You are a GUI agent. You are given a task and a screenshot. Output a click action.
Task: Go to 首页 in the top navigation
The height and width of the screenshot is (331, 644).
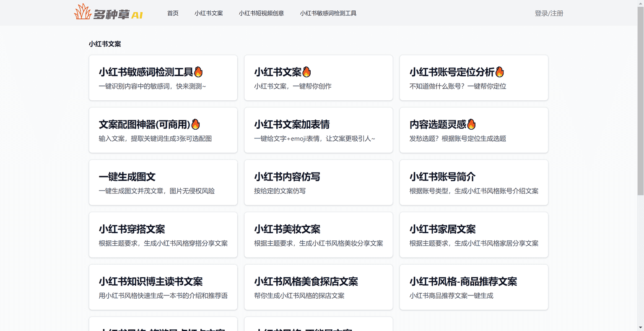tap(173, 13)
